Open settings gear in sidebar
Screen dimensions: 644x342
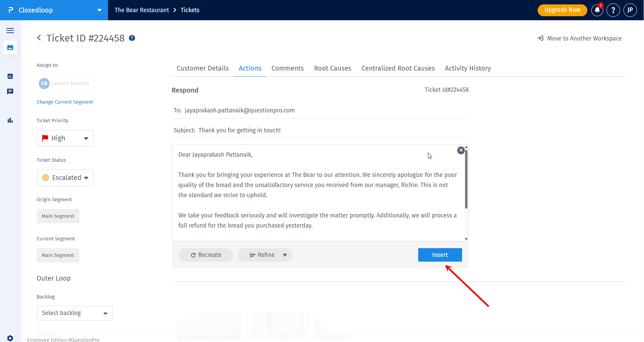tap(10, 338)
